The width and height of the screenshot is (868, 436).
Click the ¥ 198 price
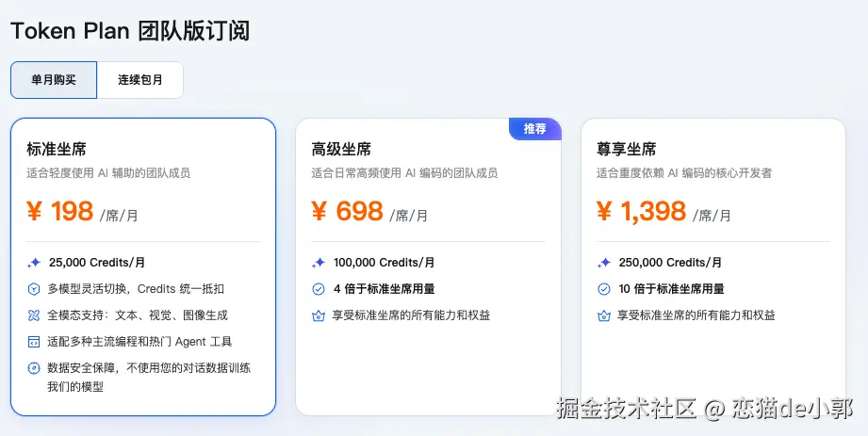click(60, 212)
